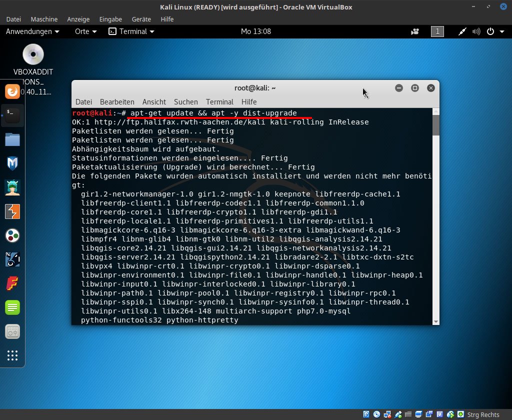This screenshot has height=420, width=512.
Task: Open VirtualBox Anzeige menu
Action: (78, 19)
